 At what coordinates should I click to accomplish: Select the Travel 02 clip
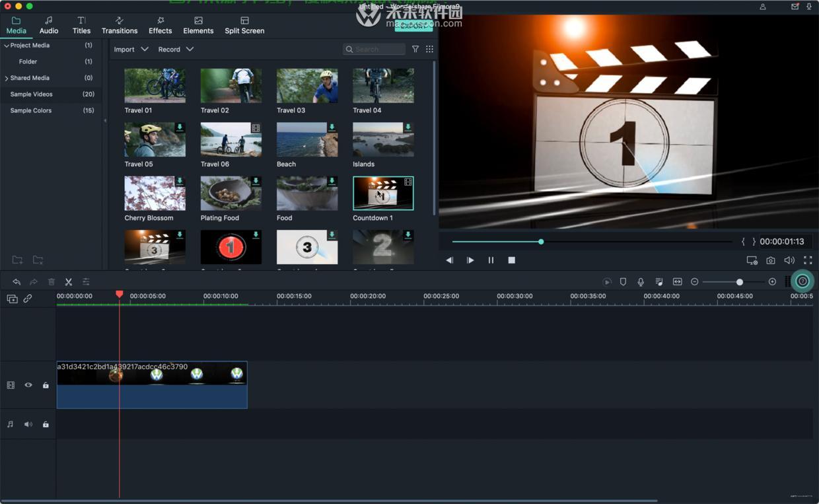click(231, 85)
